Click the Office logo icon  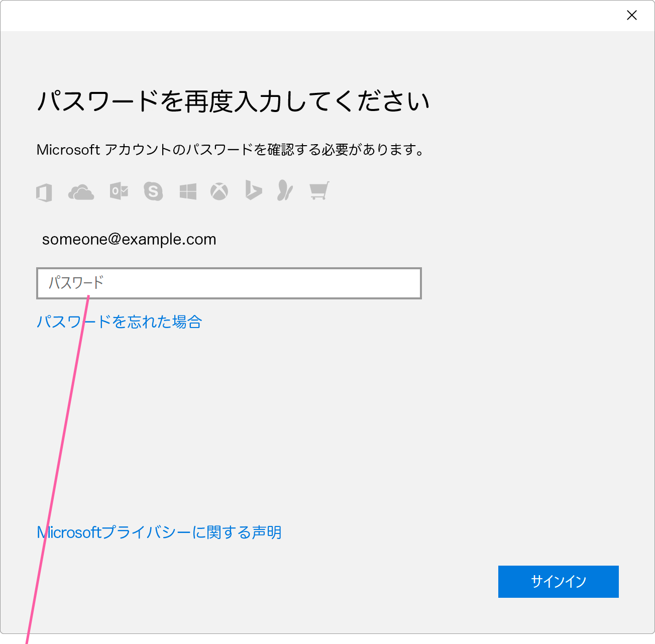point(44,192)
